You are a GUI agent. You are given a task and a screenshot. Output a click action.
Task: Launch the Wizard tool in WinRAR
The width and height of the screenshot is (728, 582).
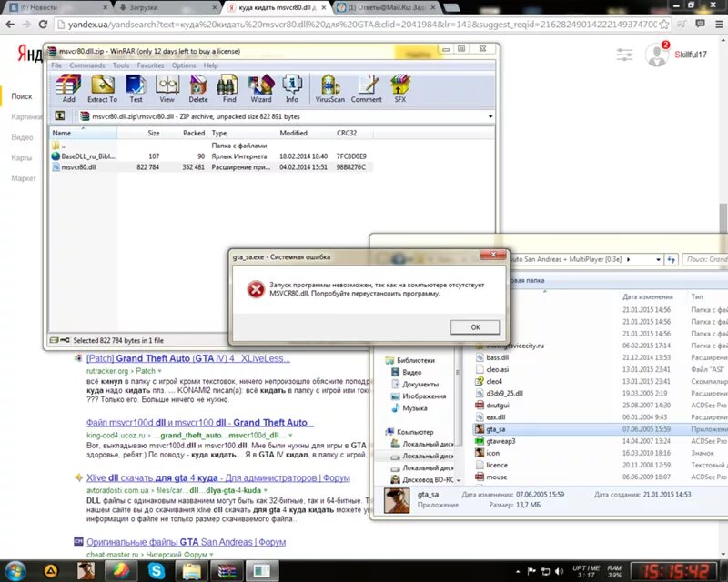[x=261, y=88]
